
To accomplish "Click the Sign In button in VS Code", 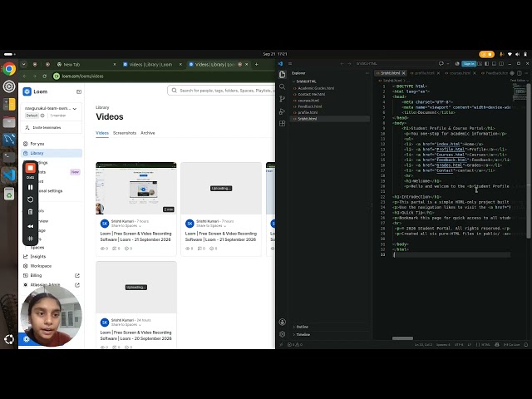I will pos(469,63).
